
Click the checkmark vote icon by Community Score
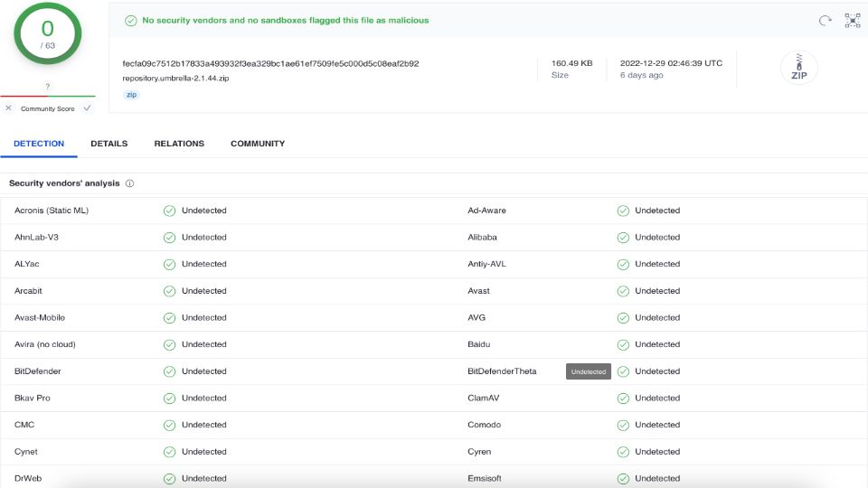click(x=87, y=108)
